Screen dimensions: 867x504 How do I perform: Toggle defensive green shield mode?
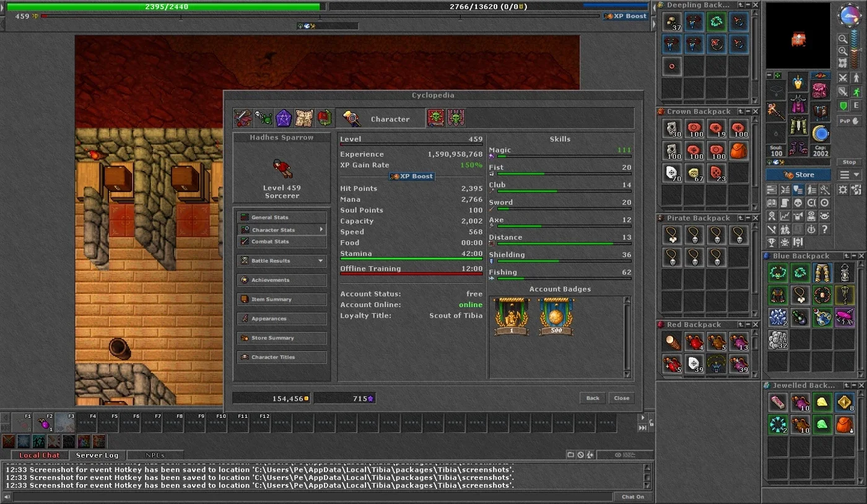843,106
